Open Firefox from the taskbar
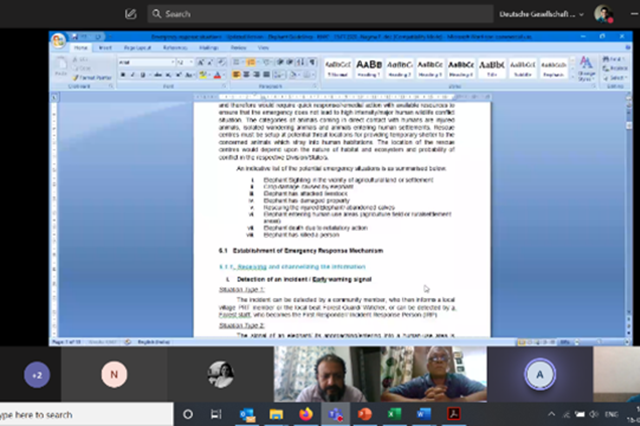Screen dimensions: 640x426 coord(306,413)
